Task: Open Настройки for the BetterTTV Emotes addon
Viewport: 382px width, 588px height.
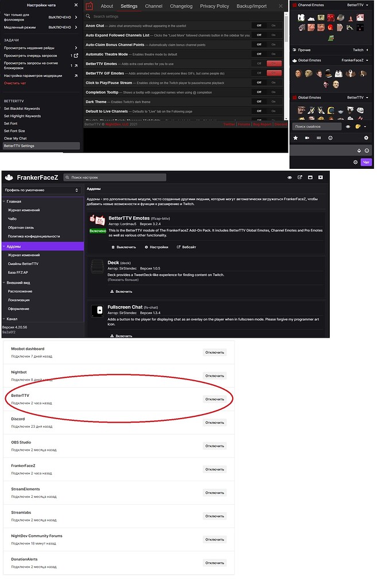Action: point(156,247)
